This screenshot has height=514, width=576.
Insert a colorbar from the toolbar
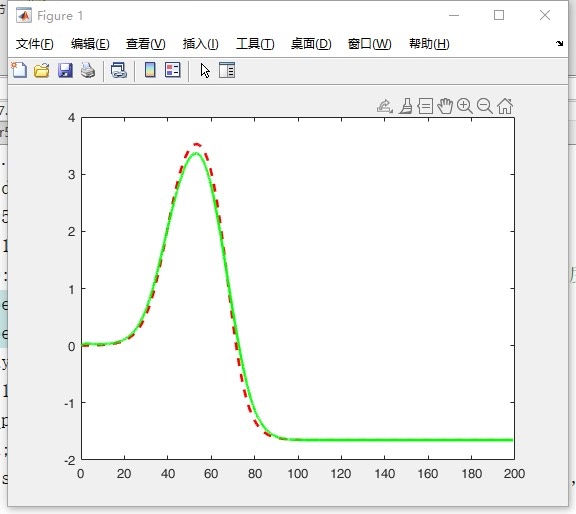150,70
